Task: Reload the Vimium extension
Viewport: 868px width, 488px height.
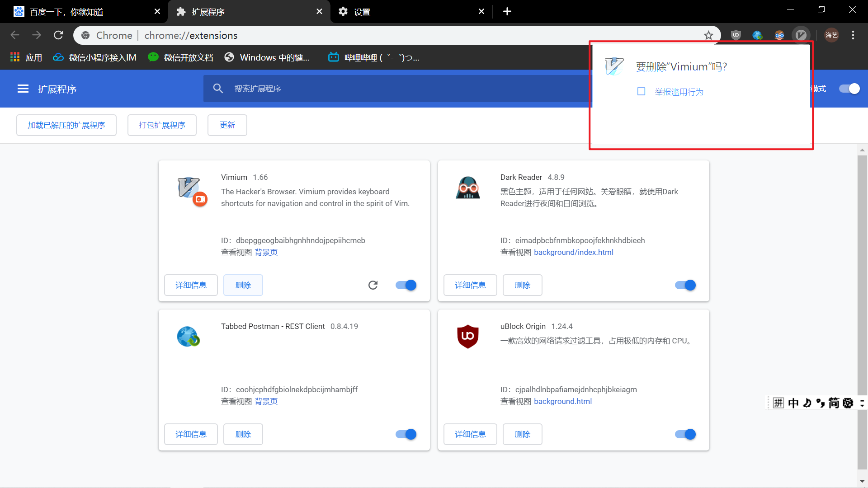Action: (373, 285)
